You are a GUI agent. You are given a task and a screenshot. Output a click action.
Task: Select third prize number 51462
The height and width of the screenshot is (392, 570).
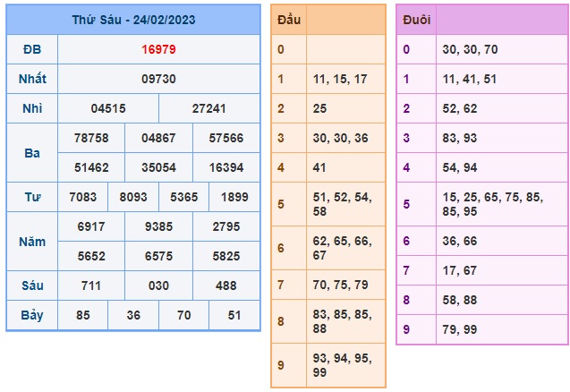pyautogui.click(x=91, y=167)
